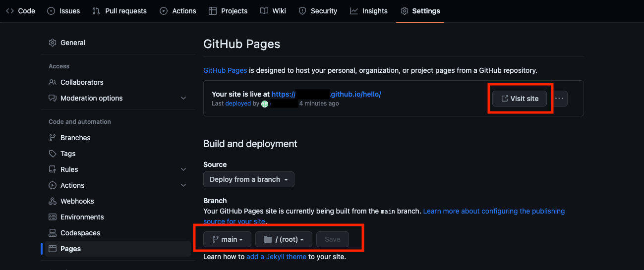Select Pages in the sidebar
Viewport: 644px width, 270px height.
[x=118, y=249]
